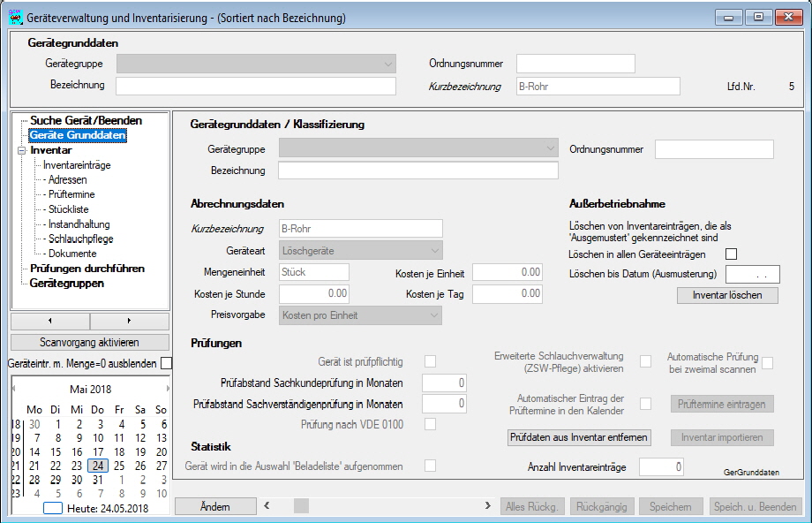Screen dimensions: 812x523
Task: Select May 25 in the calendar
Action: [x=120, y=466]
